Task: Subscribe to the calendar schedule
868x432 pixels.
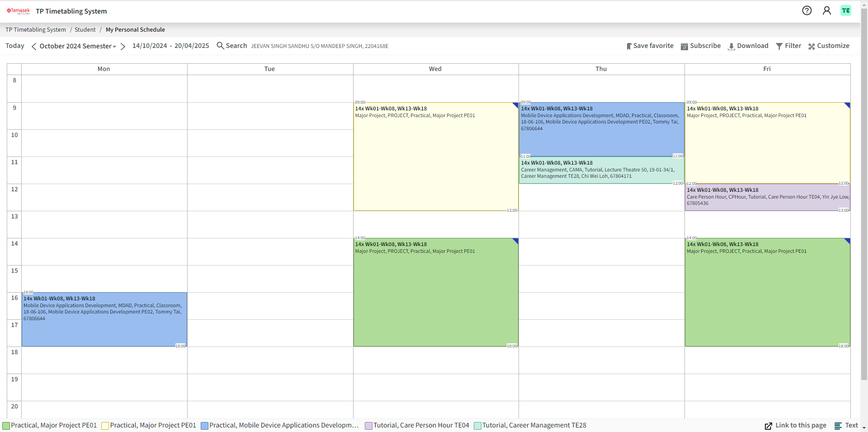Action: point(700,46)
